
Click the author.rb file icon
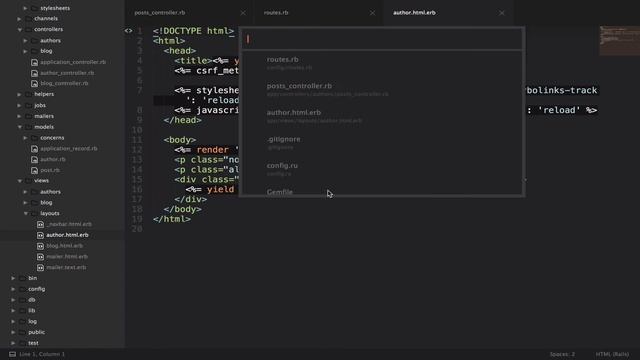[34, 160]
